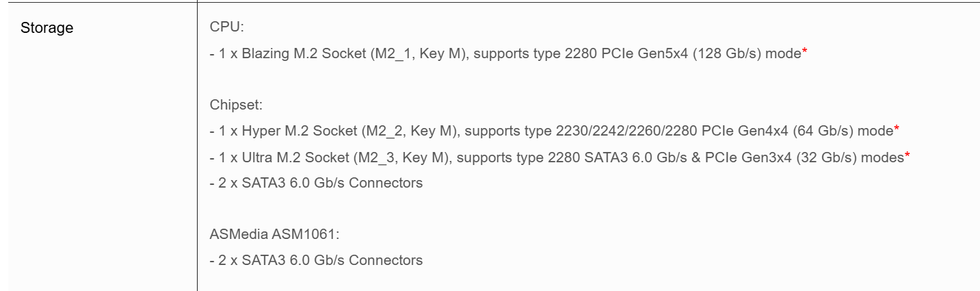Click the SATA3 connectors line under ASMedia

[316, 260]
